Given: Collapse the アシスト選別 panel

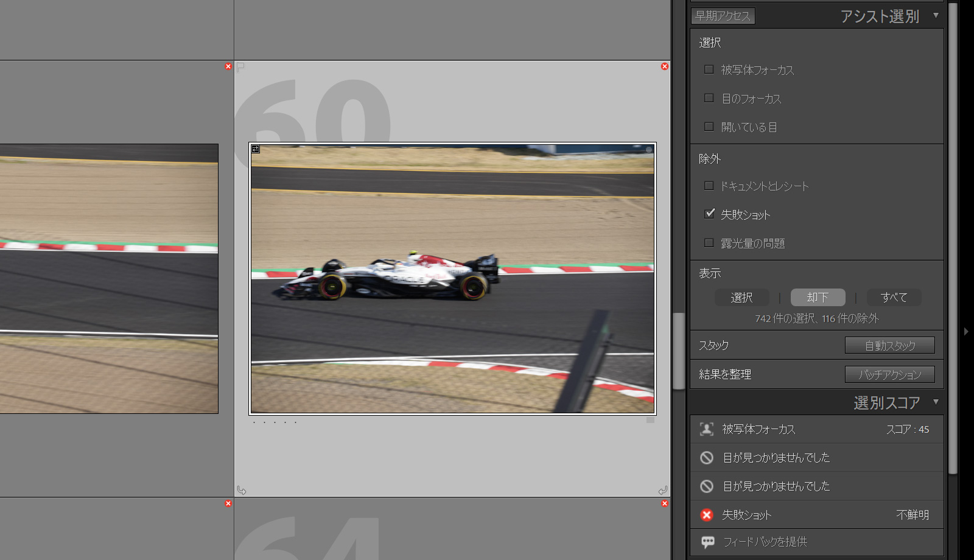Looking at the screenshot, I should point(936,15).
